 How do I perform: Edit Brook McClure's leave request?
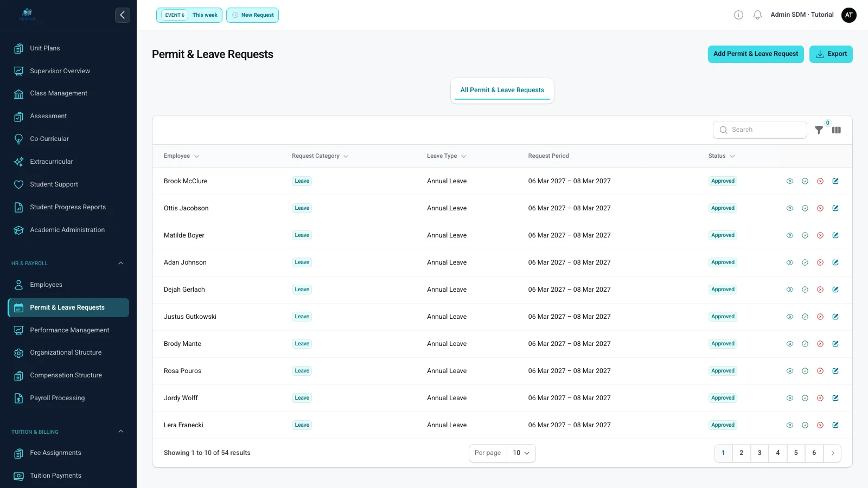(x=835, y=181)
